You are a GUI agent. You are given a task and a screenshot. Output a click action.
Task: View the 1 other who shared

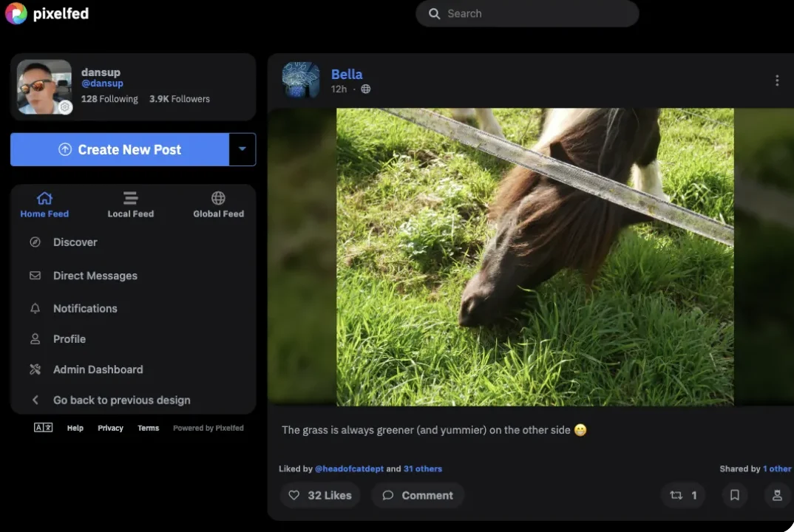[x=777, y=468]
